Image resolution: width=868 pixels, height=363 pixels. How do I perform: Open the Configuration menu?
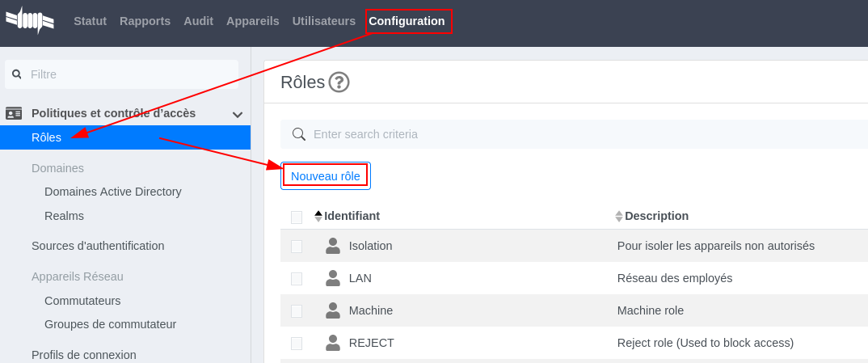407,21
